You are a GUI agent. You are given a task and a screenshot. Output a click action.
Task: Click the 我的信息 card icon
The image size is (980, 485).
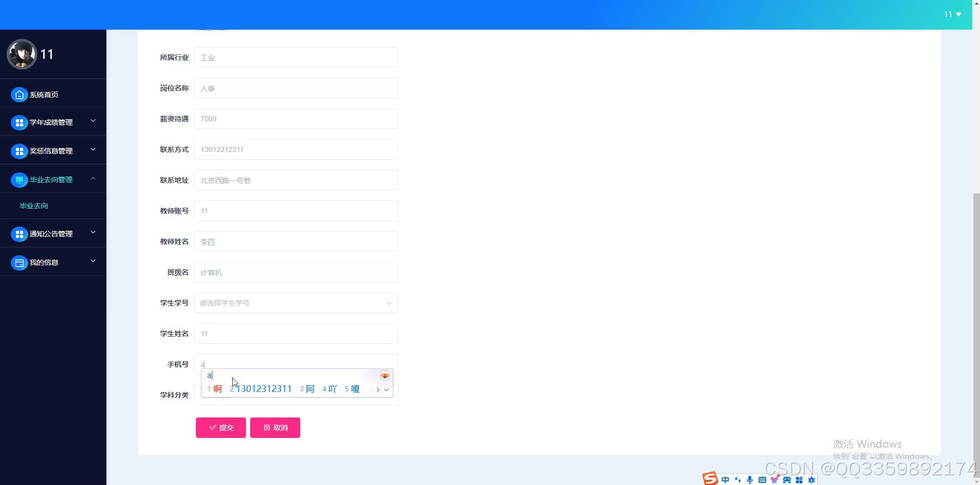pos(19,262)
